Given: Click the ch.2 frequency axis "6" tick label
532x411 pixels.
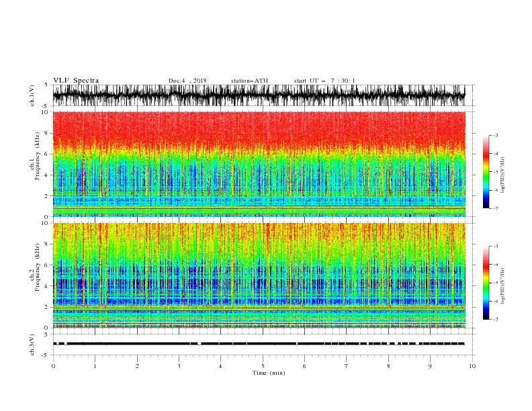Looking at the screenshot, I should tap(47, 265).
